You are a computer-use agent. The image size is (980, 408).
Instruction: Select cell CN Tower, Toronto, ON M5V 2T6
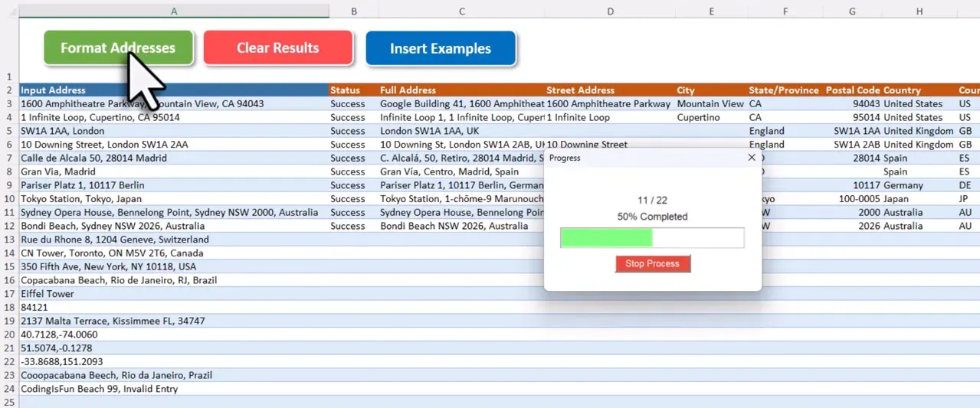click(x=174, y=253)
